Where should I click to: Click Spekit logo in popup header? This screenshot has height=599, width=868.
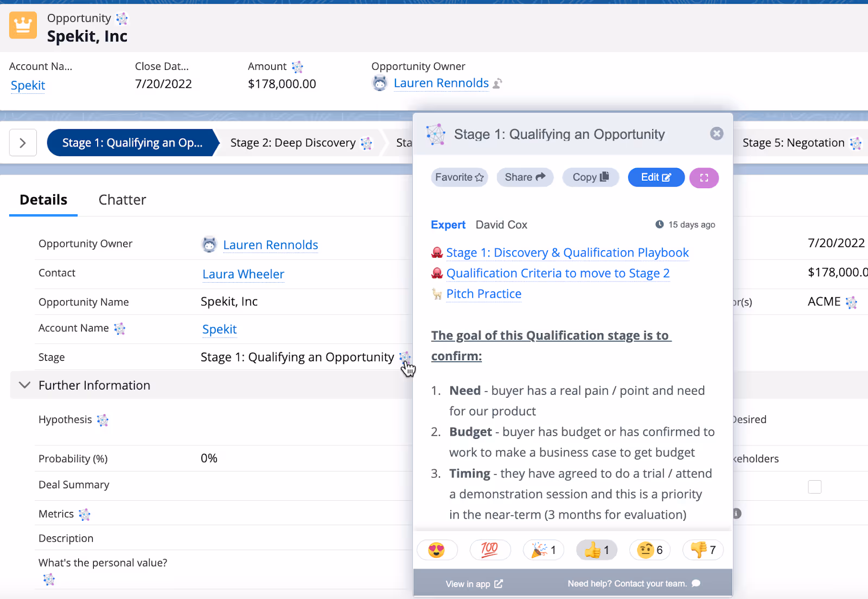point(436,134)
